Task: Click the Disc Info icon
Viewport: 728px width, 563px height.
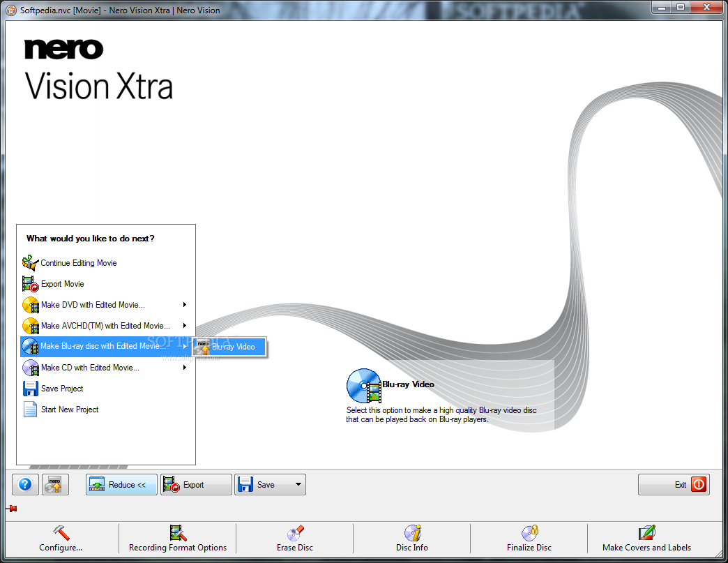Action: pos(412,533)
